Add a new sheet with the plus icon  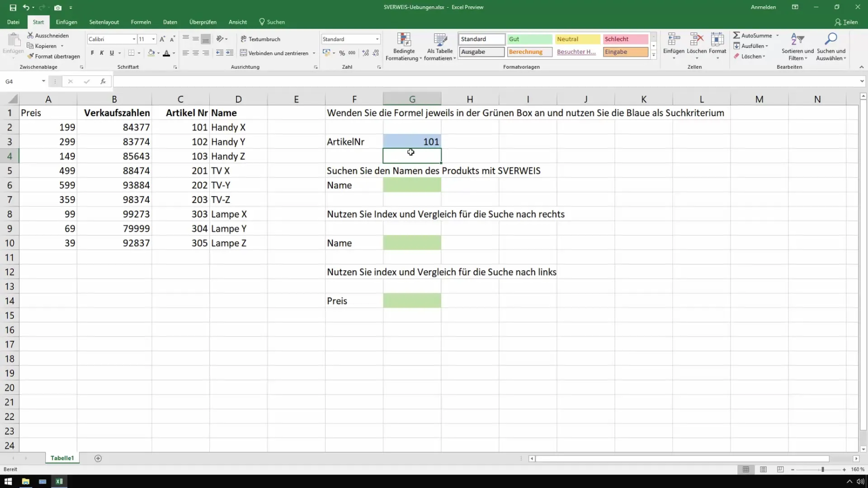(x=98, y=458)
